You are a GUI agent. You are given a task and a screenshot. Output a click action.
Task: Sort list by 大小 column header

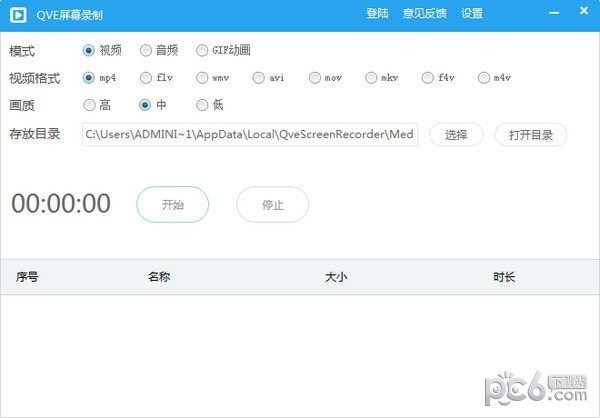(x=335, y=277)
